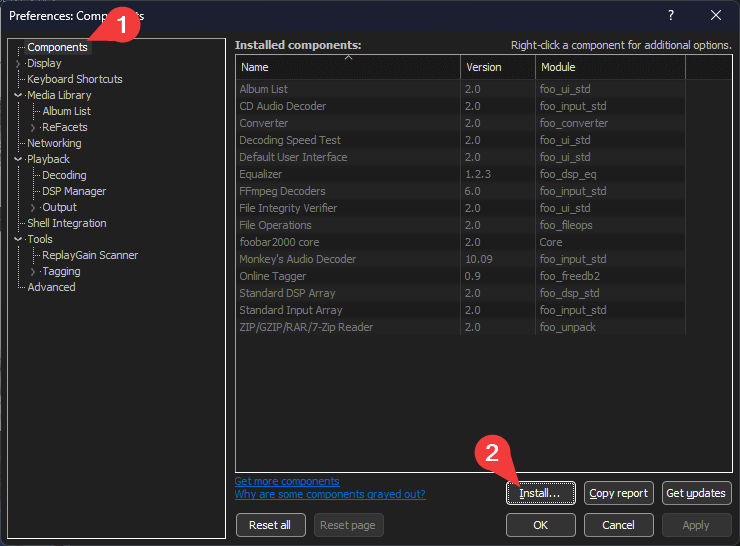Expand the ReFacets tree node
This screenshot has height=546, width=740.
[x=33, y=127]
